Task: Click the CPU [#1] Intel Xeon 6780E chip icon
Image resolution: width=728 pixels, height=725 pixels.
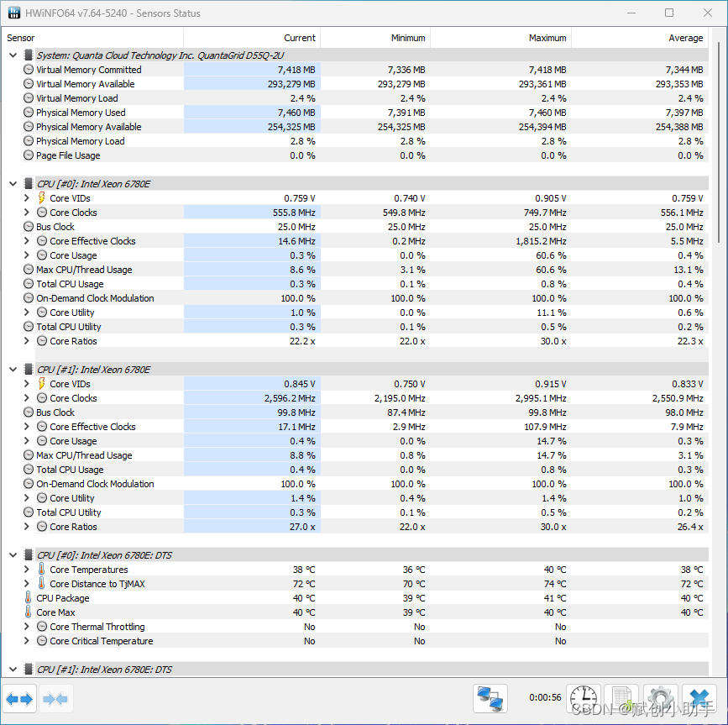Action: pos(29,370)
